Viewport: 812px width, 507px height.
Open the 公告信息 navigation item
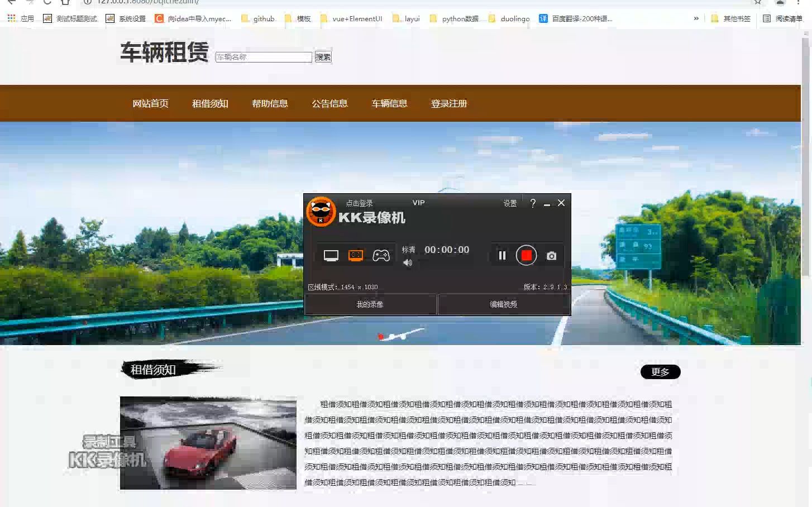click(x=329, y=103)
